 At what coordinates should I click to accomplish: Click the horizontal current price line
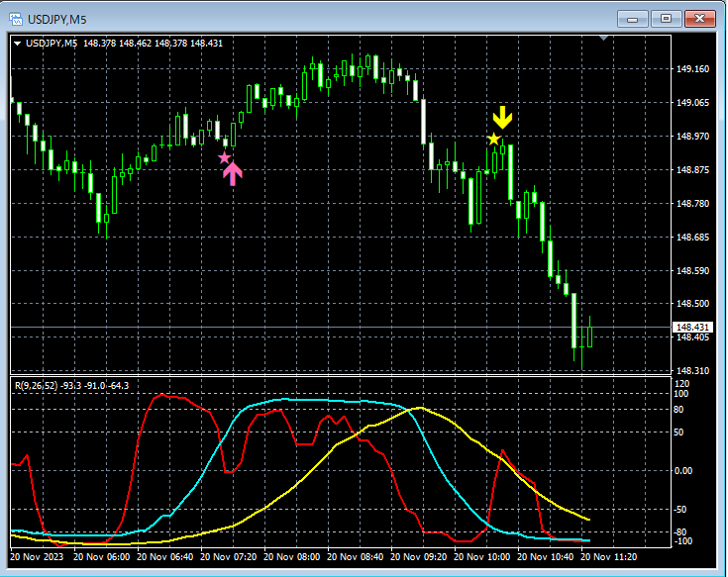tap(341, 327)
